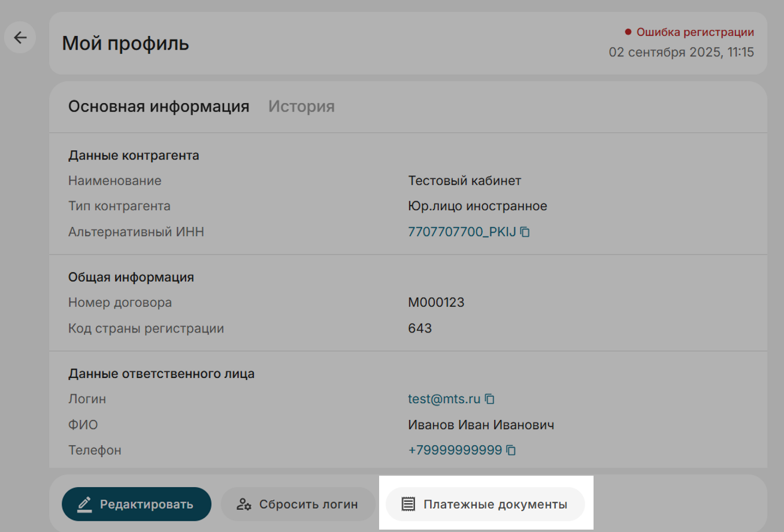Click the back arrow icon
This screenshot has width=784, height=532.
pos(20,38)
